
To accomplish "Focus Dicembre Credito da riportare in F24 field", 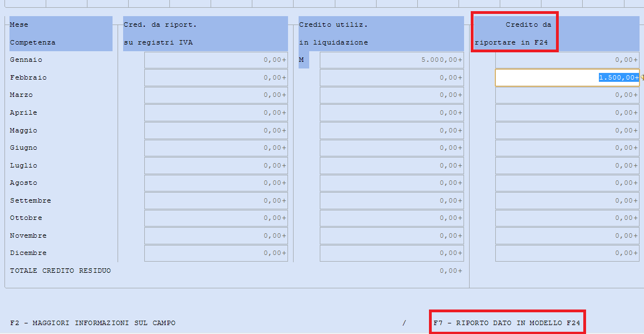I will 567,253.
